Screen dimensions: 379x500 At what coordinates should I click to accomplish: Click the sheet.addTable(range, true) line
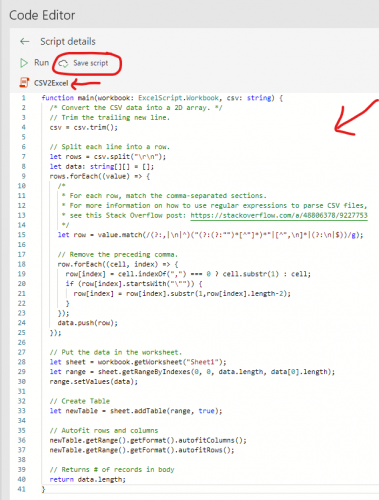point(136,411)
